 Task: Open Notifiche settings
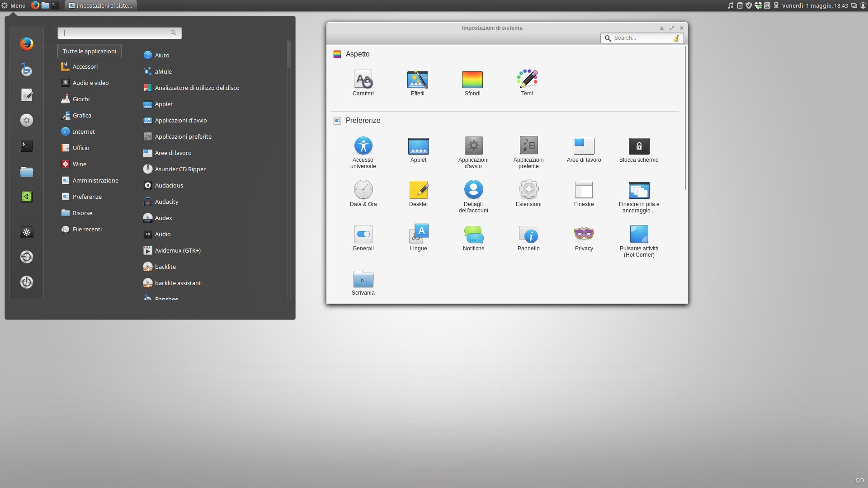coord(473,238)
